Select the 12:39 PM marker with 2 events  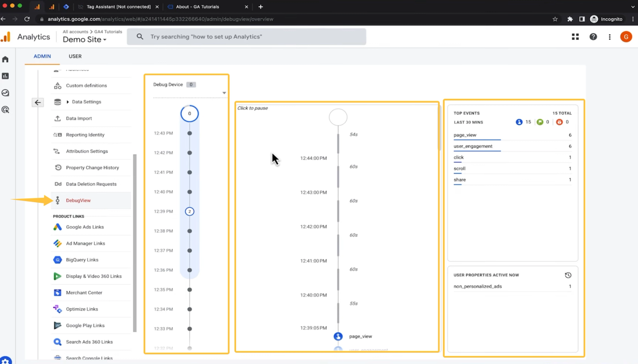pos(189,211)
